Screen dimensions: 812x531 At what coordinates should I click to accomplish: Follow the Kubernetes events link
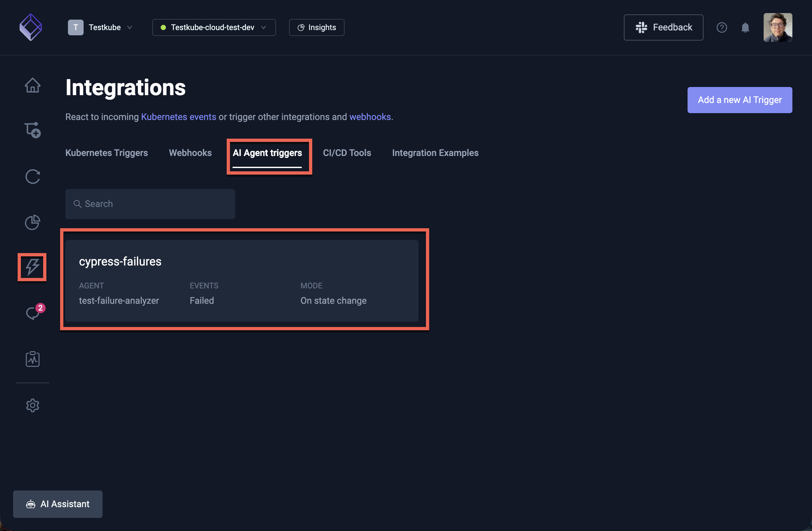(178, 117)
